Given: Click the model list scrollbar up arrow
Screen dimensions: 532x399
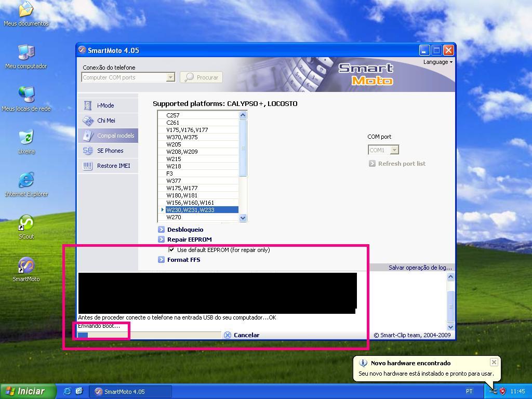Looking at the screenshot, I should click(243, 115).
